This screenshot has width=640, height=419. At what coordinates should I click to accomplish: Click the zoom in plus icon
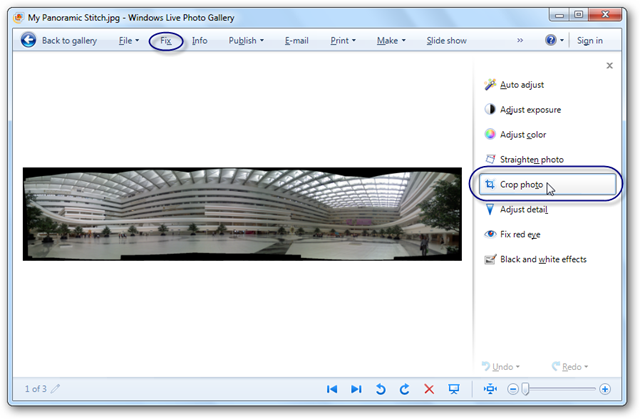click(605, 389)
